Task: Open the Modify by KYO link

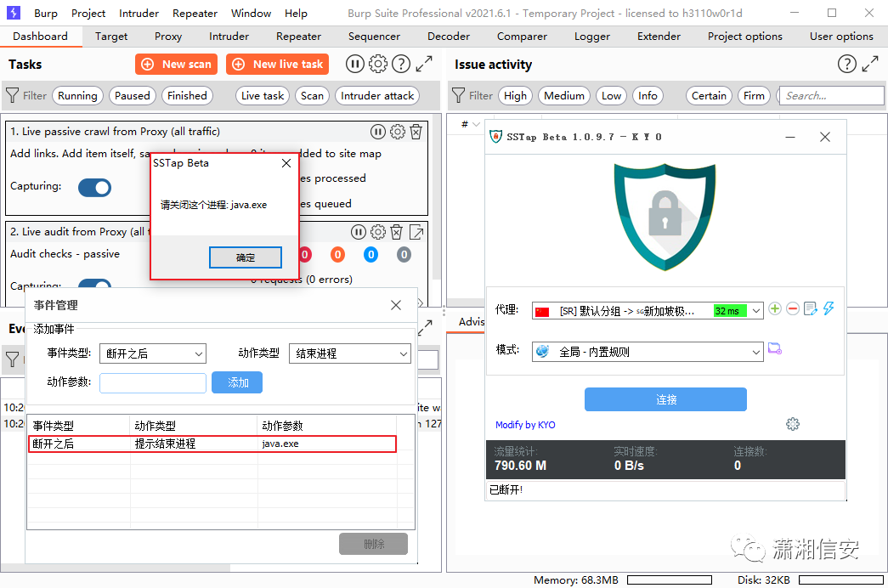Action: [525, 425]
